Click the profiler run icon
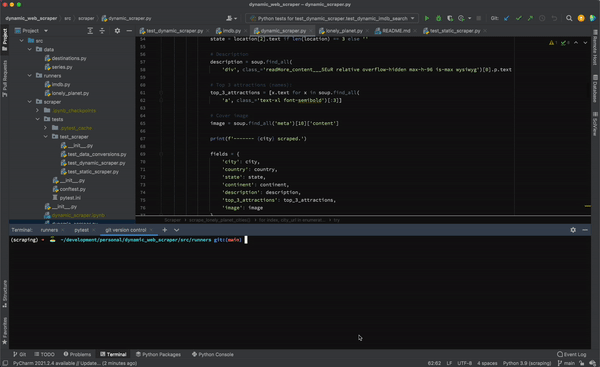600x367 pixels. point(461,18)
